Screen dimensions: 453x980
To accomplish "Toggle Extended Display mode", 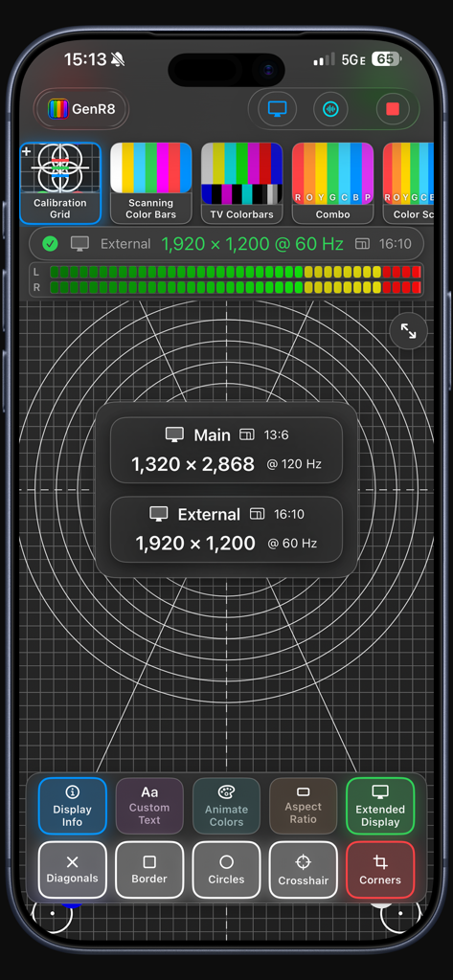I will click(380, 806).
